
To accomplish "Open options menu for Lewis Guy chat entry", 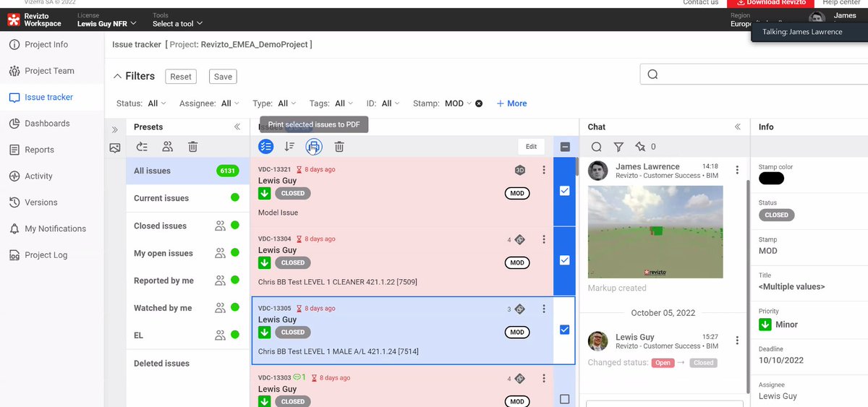I will tap(737, 340).
